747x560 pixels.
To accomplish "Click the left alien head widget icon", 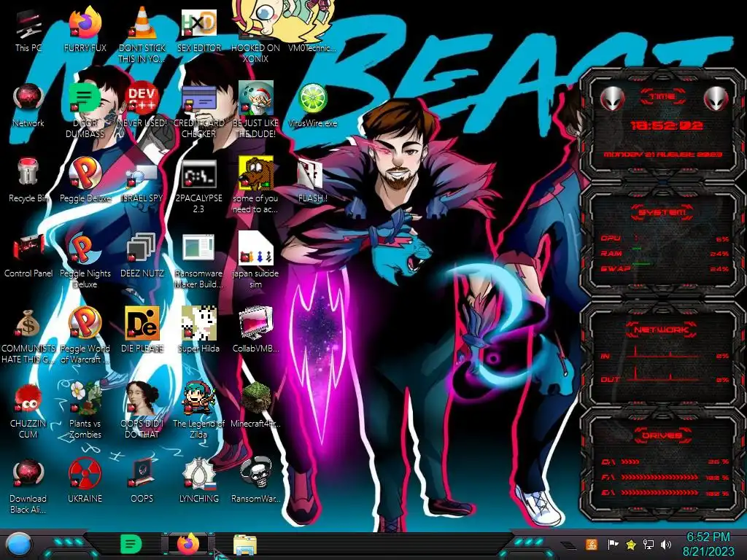I will point(612,98).
